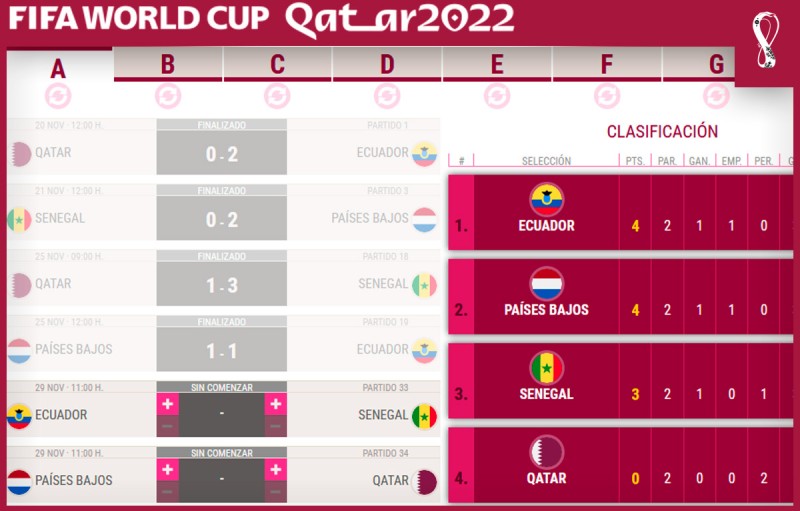Viewport: 800px width, 511px height.
Task: Click the refresh icon under group F
Action: click(x=607, y=96)
